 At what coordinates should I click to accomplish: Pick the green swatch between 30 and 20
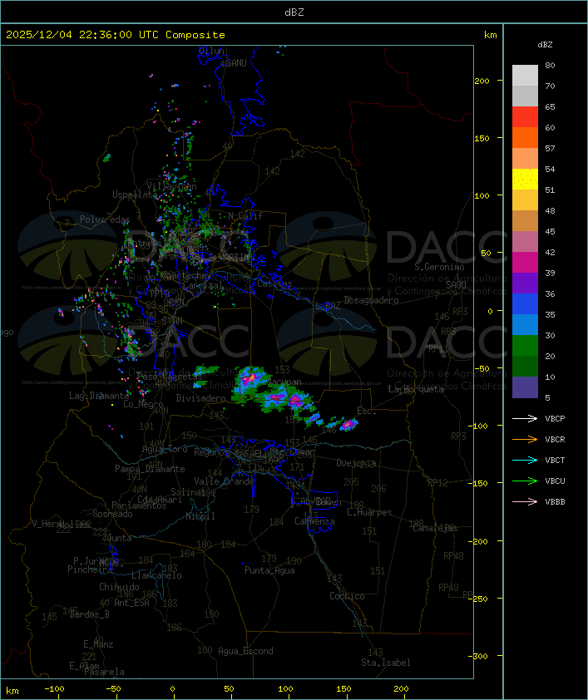[x=525, y=346]
